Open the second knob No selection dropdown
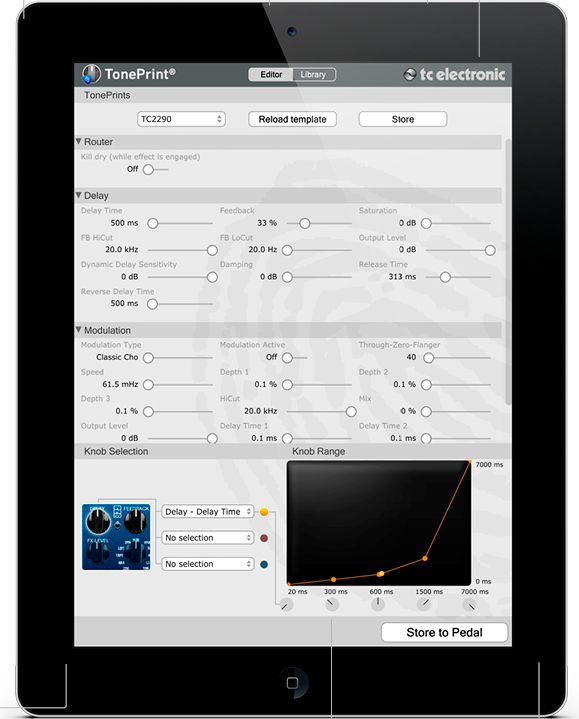This screenshot has height=719, width=579. coord(208,538)
